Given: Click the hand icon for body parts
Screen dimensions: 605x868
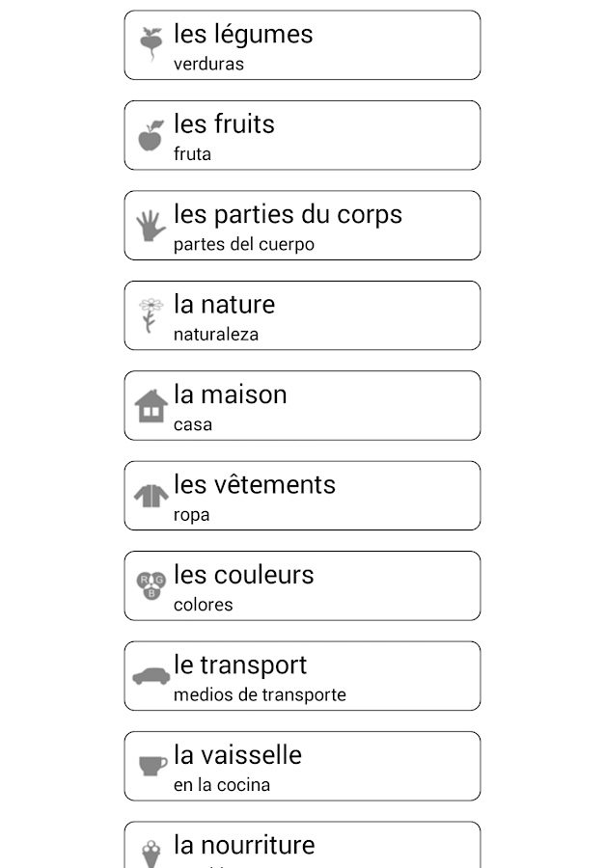Looking at the screenshot, I should coord(151,226).
